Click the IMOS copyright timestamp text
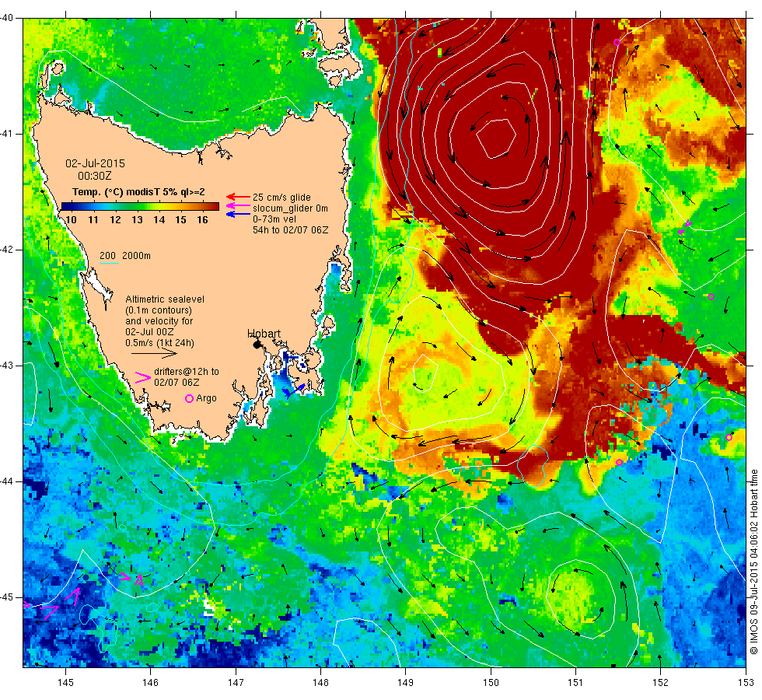Image resolution: width=762 pixels, height=700 pixels. click(x=753, y=562)
